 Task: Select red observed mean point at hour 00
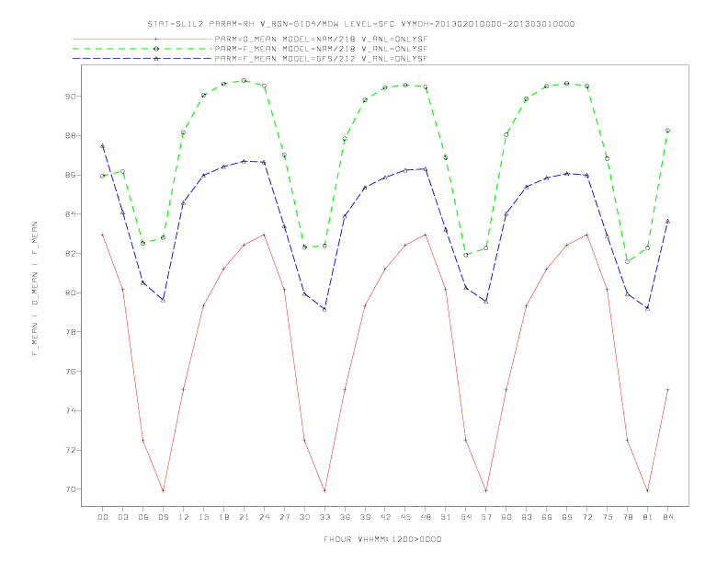(103, 236)
